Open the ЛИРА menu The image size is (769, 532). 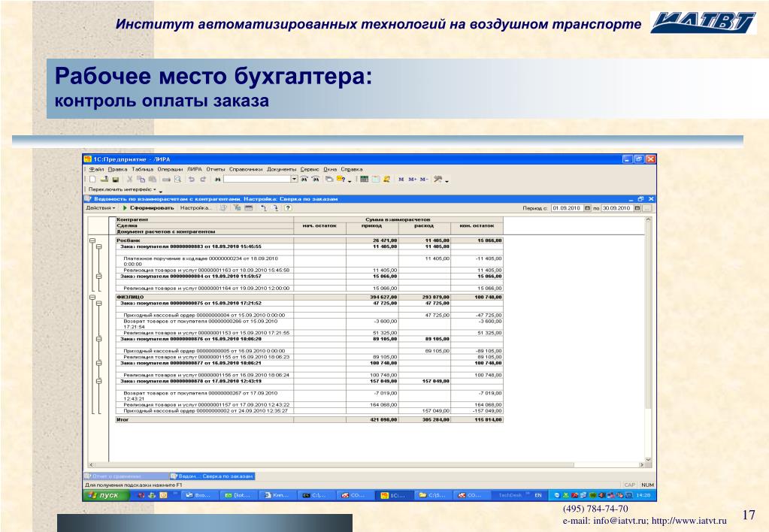coord(195,169)
